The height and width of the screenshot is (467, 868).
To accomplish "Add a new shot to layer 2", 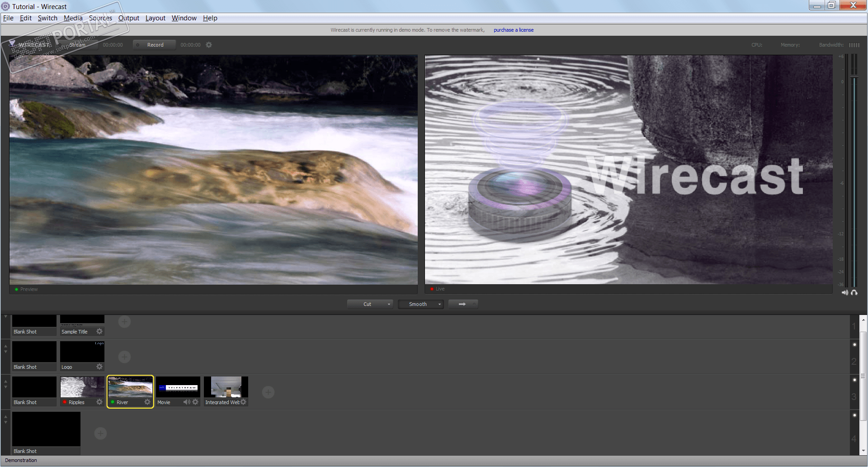I will [x=124, y=357].
